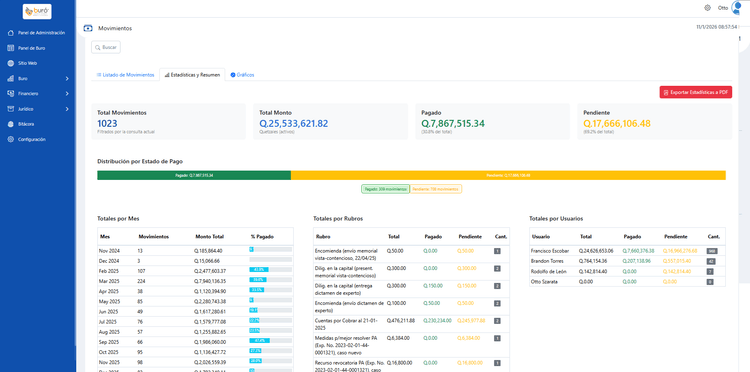Click the Nov 2024 month row
This screenshot has width=750, height=372.
pyautogui.click(x=195, y=251)
